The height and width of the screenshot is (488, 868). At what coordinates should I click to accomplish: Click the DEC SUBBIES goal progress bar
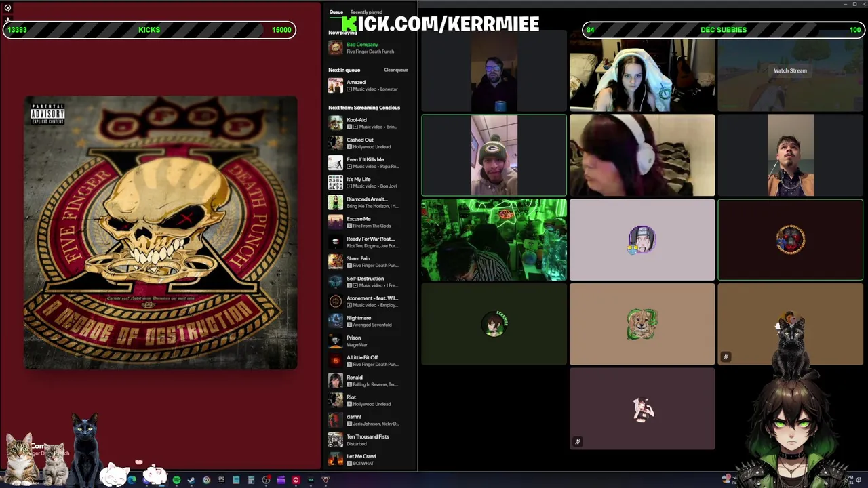point(724,30)
